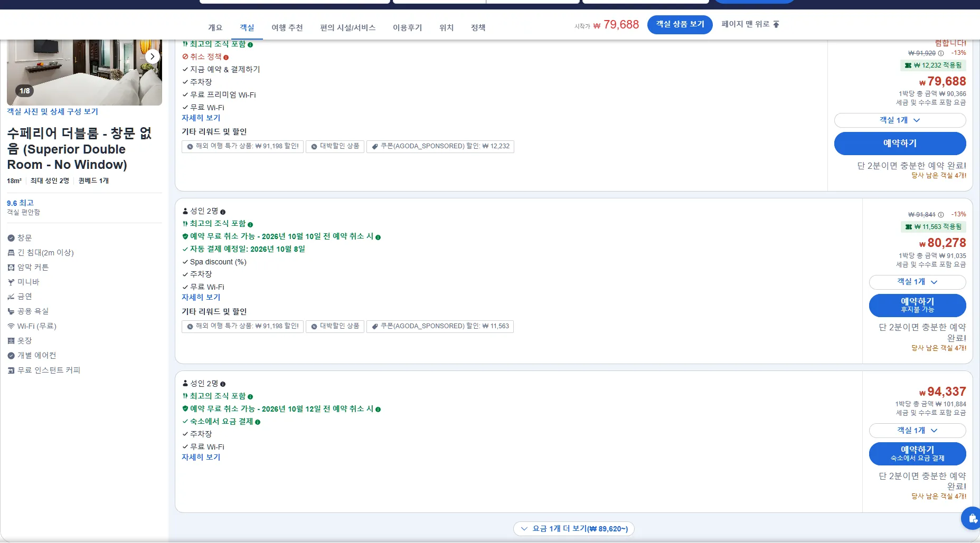Expand 객실 1개 dropdown for ₩94,337 offer
This screenshot has width=980, height=543.
[917, 431]
